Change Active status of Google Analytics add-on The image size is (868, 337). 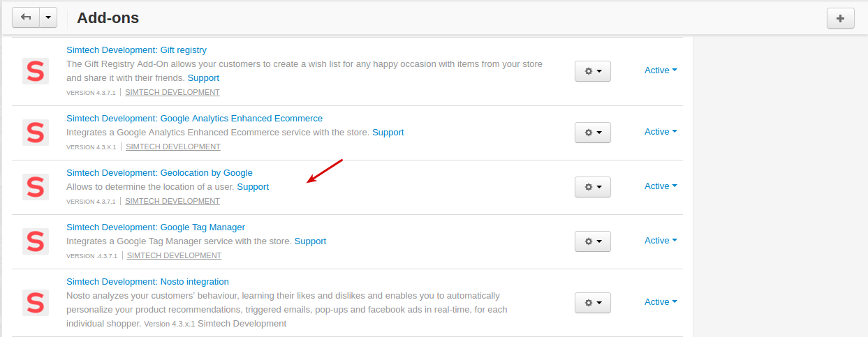coord(661,132)
